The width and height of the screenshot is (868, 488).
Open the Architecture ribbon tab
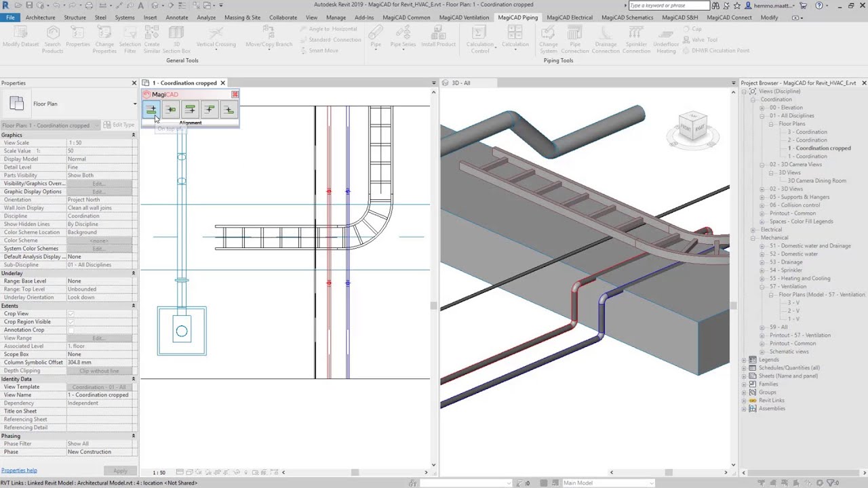[x=41, y=18]
